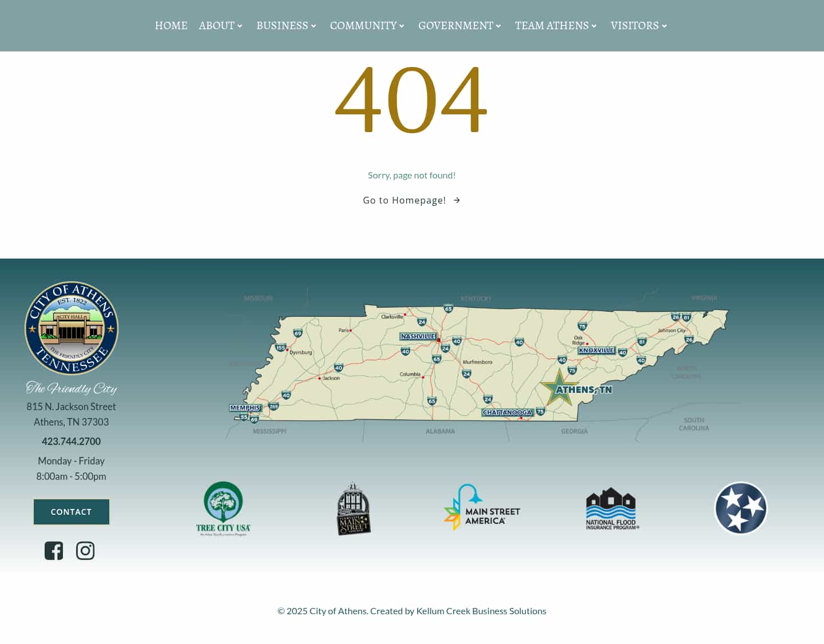824x644 pixels.
Task: Open the Visitors menu item
Action: 635,26
